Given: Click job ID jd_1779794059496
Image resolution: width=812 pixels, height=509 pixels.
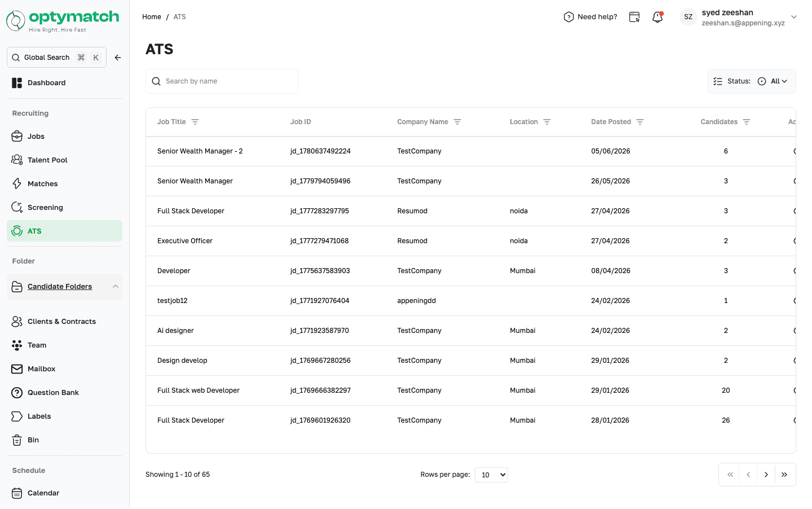Looking at the screenshot, I should pos(320,181).
